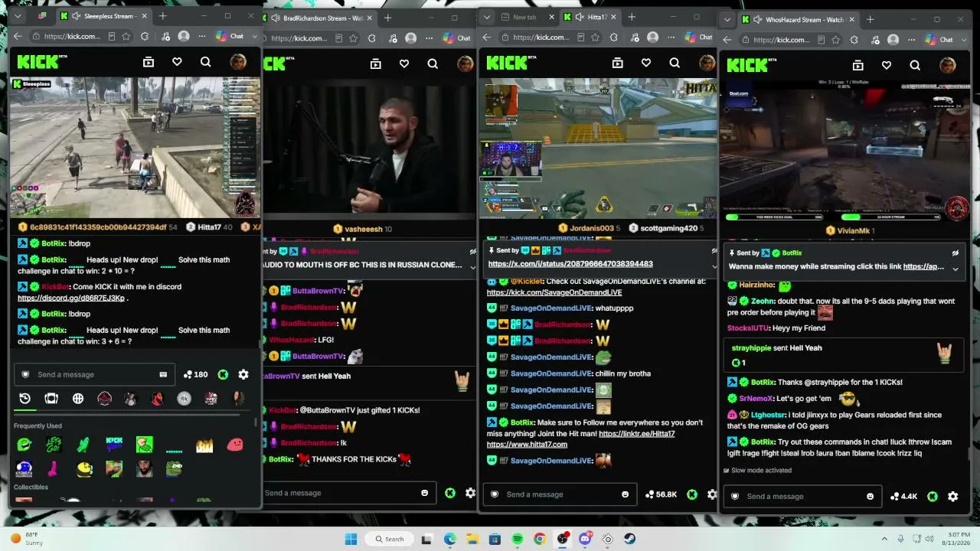Image resolution: width=980 pixels, height=551 pixels.
Task: Expand pinned BotRix message in WhosHazard chat
Action: (955, 268)
